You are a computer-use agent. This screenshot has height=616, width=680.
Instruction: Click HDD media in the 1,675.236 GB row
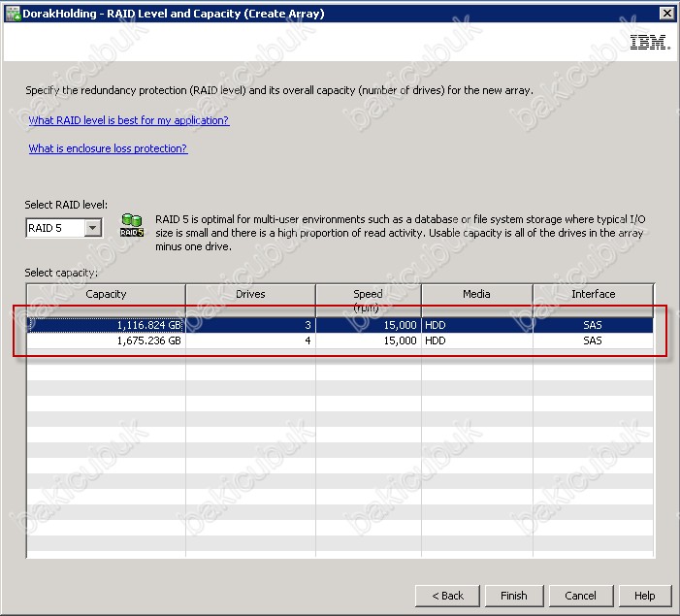(476, 340)
